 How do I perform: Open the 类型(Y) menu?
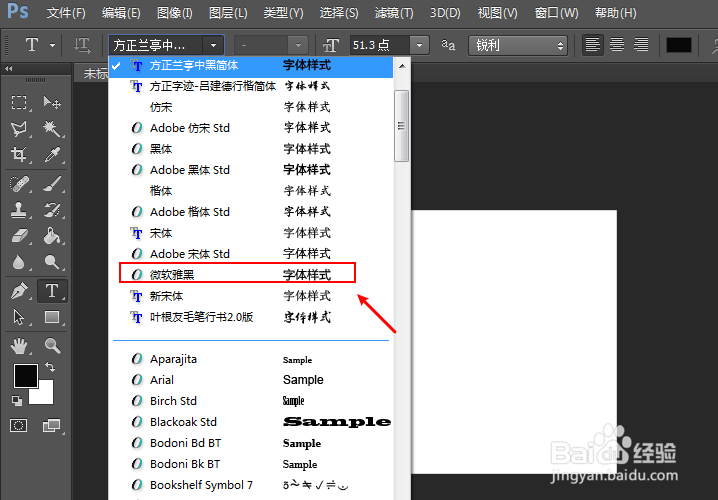click(x=283, y=12)
